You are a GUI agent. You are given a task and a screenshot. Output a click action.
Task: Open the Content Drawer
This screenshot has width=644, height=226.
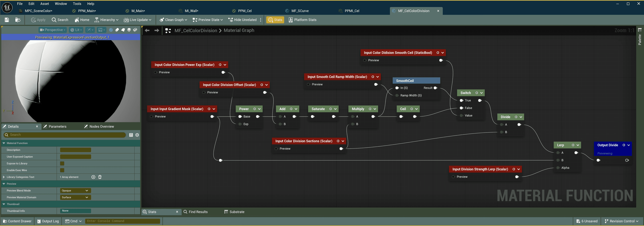click(x=17, y=221)
